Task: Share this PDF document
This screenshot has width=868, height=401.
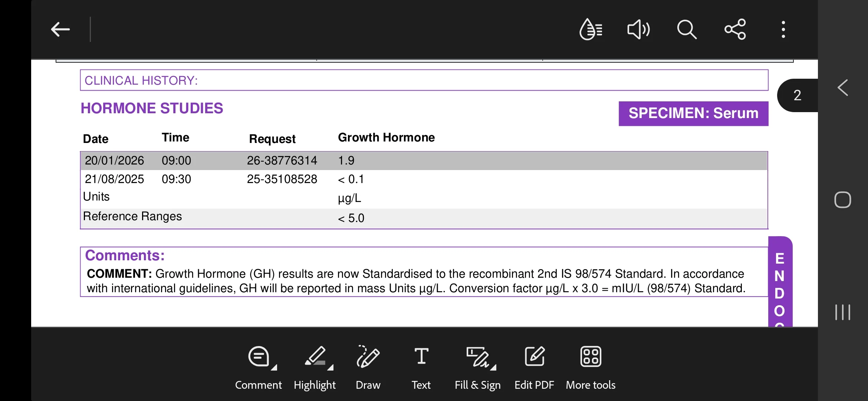Action: (x=735, y=29)
